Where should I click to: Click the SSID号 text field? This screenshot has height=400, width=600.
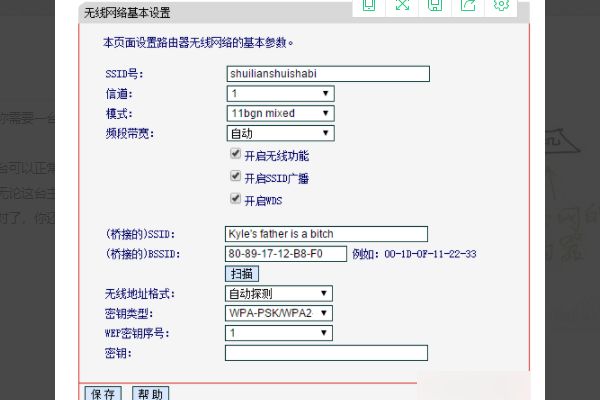coord(328,73)
